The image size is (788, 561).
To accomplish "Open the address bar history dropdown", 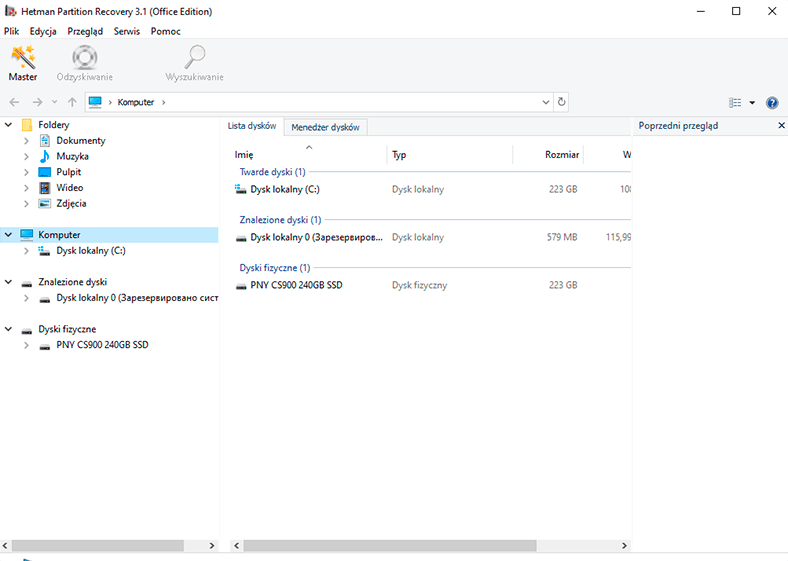I will pyautogui.click(x=546, y=102).
